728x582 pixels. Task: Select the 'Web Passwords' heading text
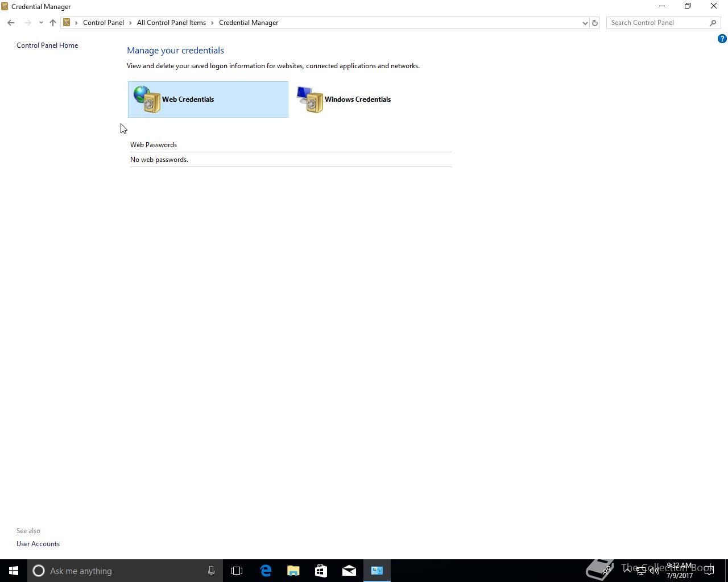point(154,145)
